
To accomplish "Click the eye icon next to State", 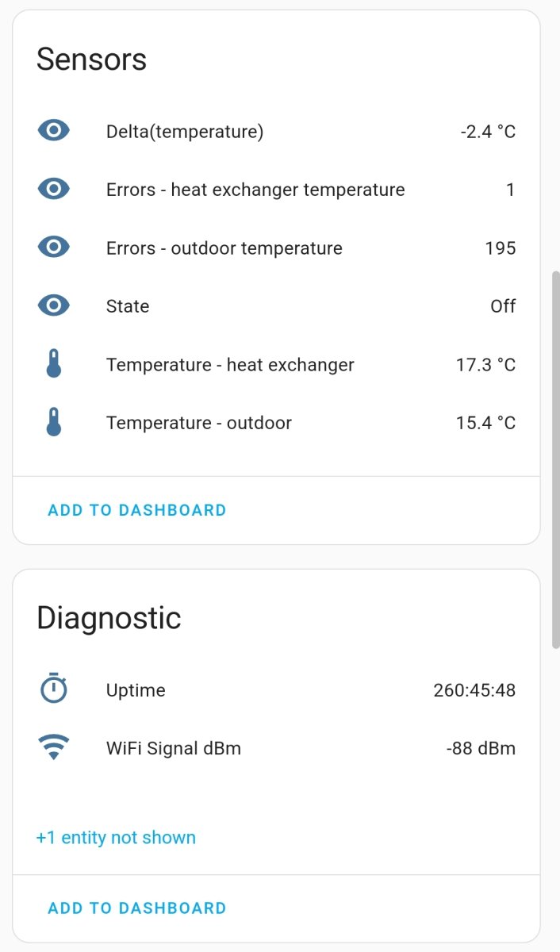I will (x=54, y=305).
